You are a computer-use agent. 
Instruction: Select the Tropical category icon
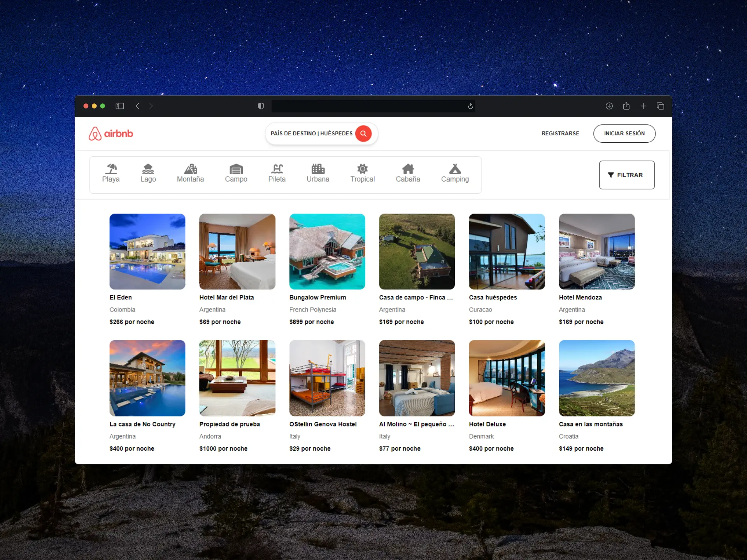[x=363, y=169]
